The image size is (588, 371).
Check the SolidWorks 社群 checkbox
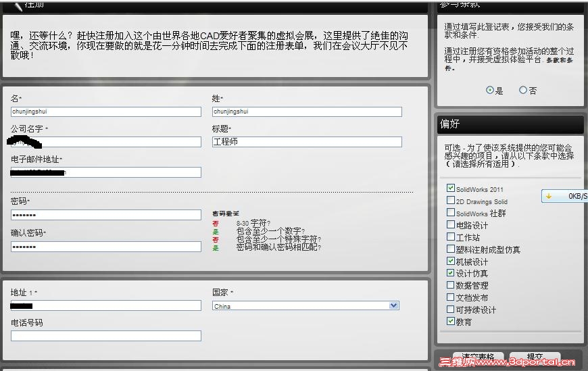click(x=451, y=212)
